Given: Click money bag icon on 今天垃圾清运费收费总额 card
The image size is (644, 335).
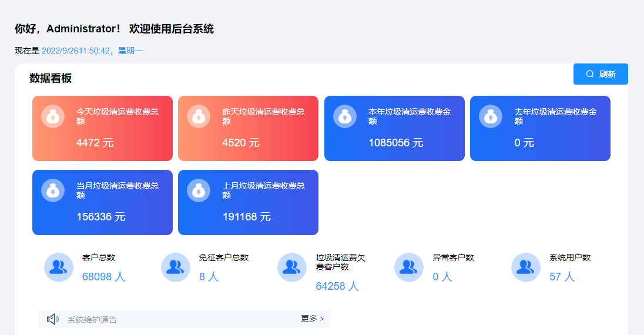Looking at the screenshot, I should click(53, 116).
